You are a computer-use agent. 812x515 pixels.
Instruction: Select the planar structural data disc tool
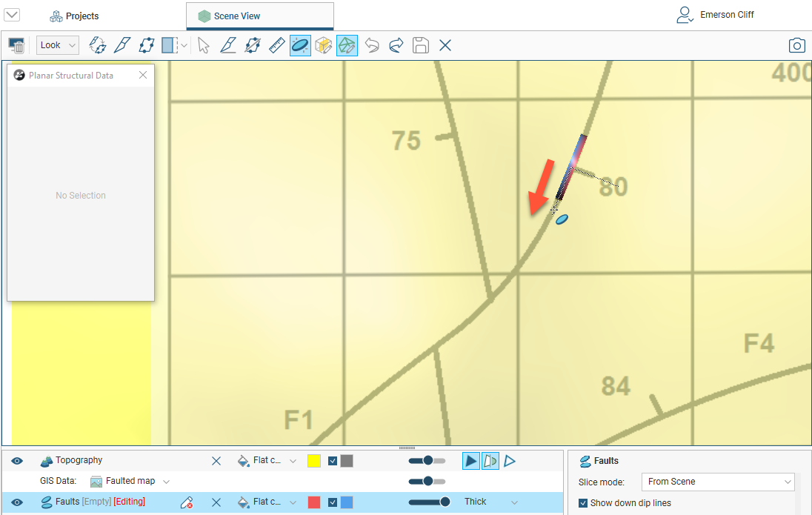pos(300,45)
